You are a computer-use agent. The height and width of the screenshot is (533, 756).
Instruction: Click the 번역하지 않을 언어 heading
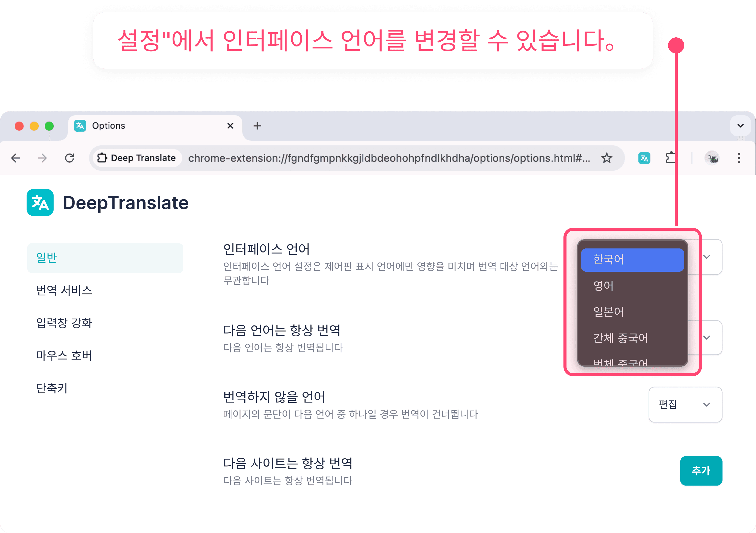point(274,397)
